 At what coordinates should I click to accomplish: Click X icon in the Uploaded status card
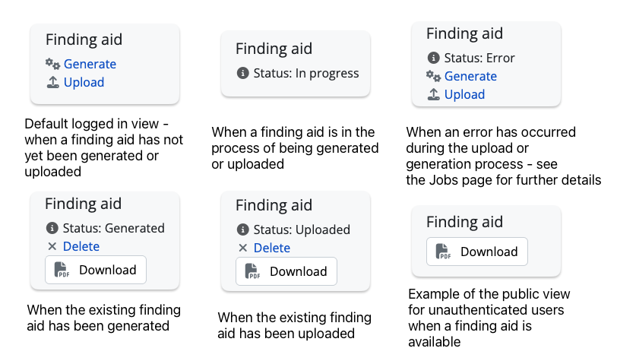point(243,248)
